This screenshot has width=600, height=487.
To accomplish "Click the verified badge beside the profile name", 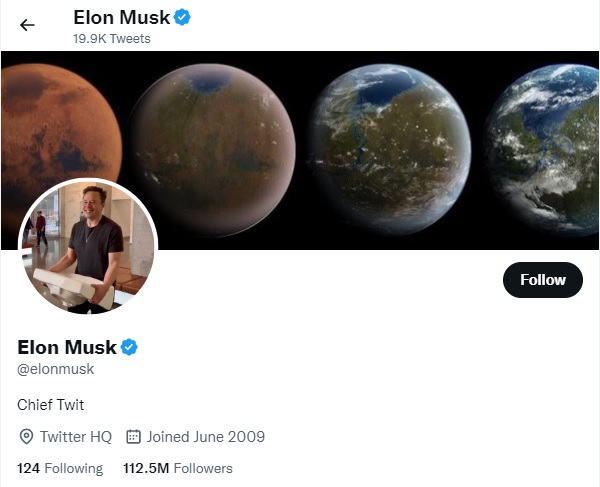I will (x=129, y=348).
